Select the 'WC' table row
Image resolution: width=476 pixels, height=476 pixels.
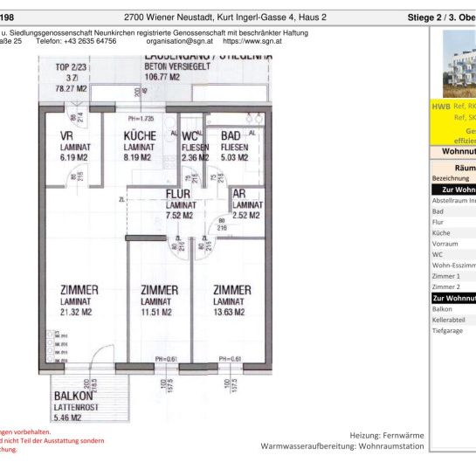(x=454, y=255)
